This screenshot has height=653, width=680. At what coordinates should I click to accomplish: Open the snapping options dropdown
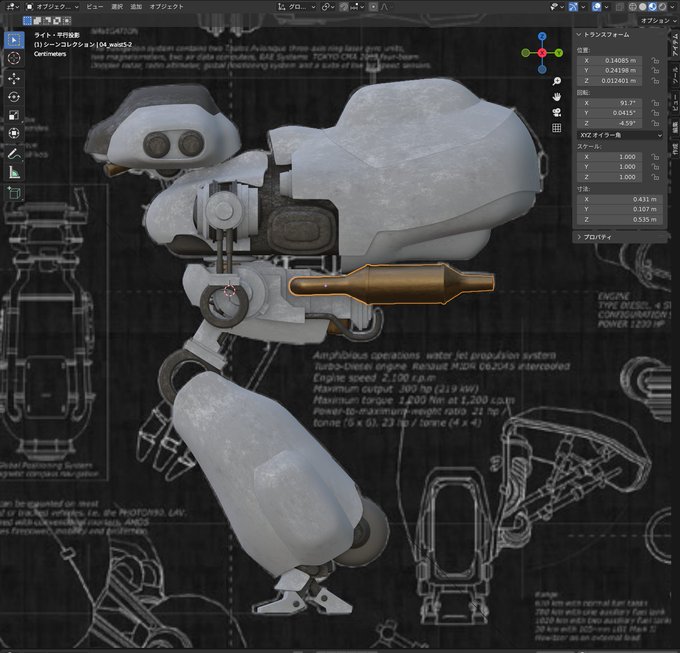358,7
